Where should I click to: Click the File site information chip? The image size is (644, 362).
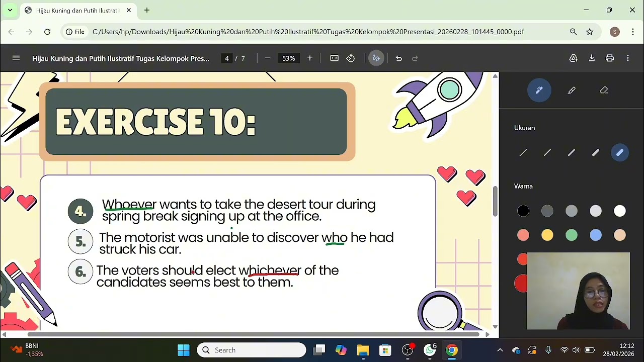75,32
